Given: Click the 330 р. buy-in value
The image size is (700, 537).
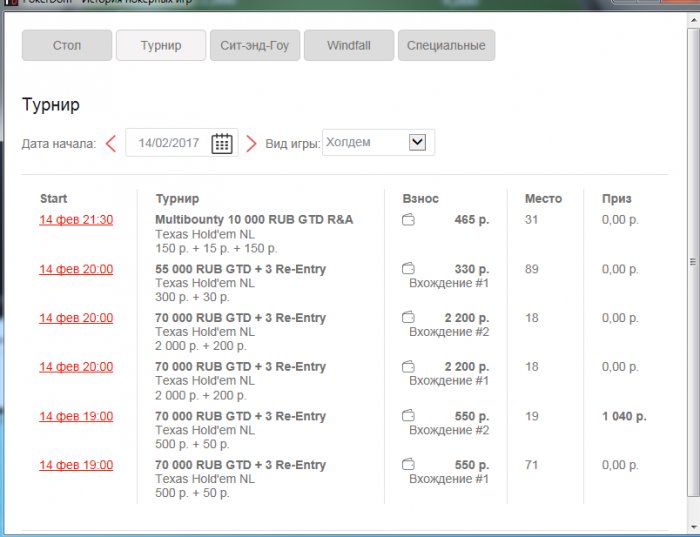Looking at the screenshot, I should tap(472, 269).
